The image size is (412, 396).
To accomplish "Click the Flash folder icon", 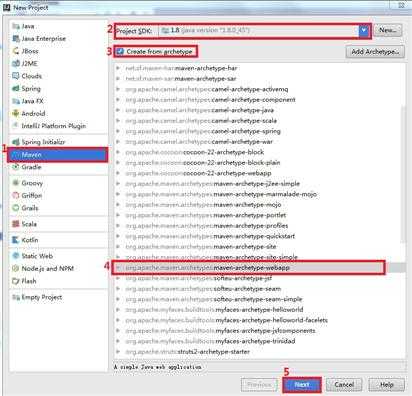I will tap(16, 281).
